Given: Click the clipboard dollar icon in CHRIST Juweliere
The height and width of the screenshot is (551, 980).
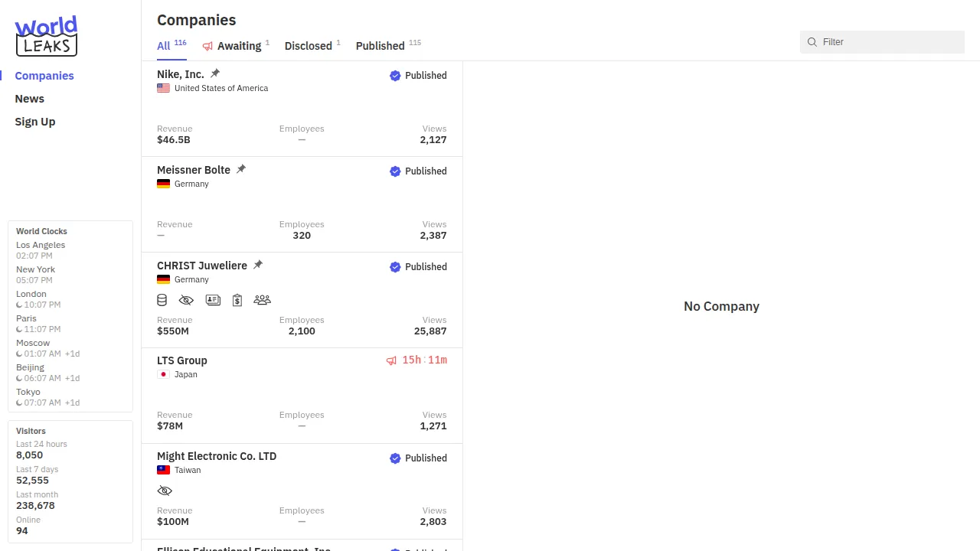Looking at the screenshot, I should (237, 300).
